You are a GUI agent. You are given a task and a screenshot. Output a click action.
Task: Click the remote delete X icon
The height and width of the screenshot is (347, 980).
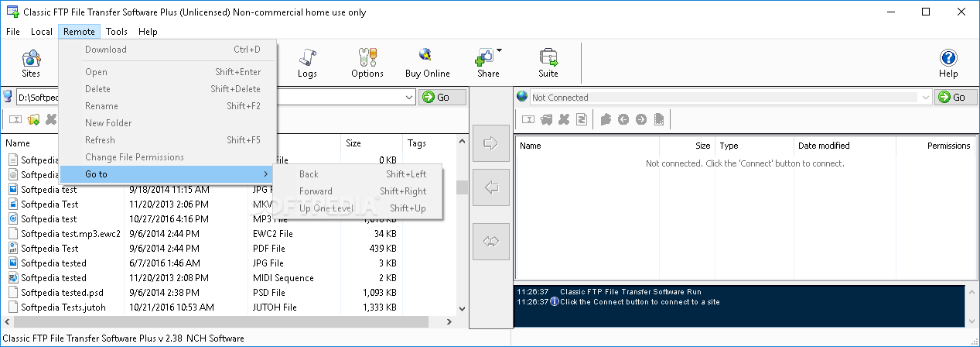tap(564, 119)
